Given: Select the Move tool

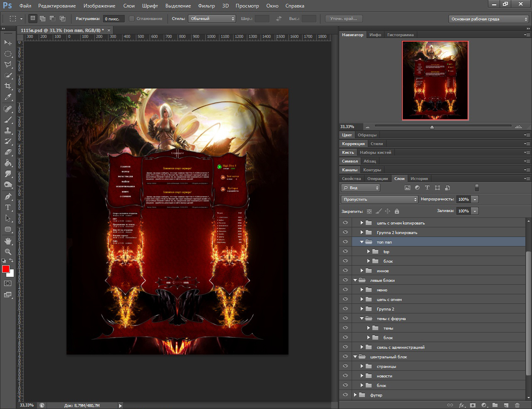Looking at the screenshot, I should pos(8,42).
